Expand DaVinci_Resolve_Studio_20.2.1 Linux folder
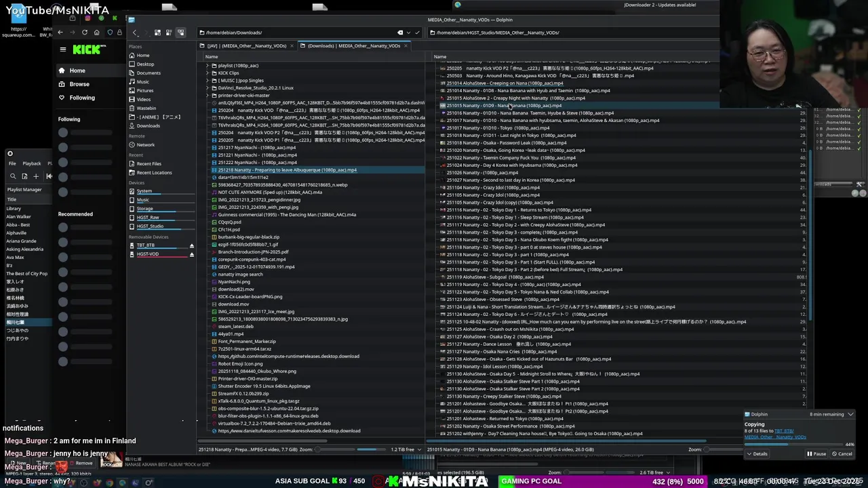Viewport: 868px width, 488px height. click(x=207, y=88)
